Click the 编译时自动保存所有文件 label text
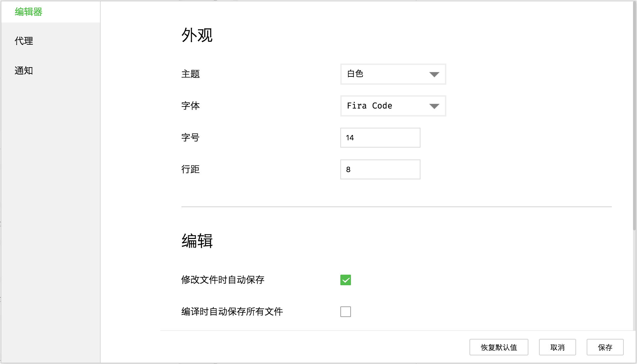The width and height of the screenshot is (637, 364). [x=232, y=312]
